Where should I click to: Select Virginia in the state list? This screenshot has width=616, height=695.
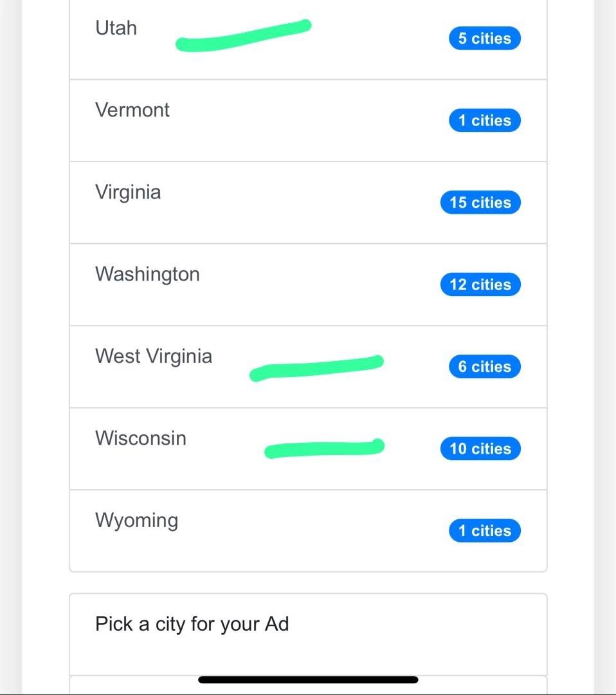[x=128, y=192]
